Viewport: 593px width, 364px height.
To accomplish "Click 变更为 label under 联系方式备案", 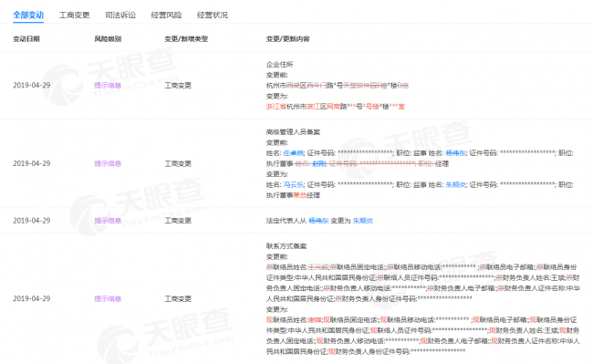I will (x=276, y=309).
